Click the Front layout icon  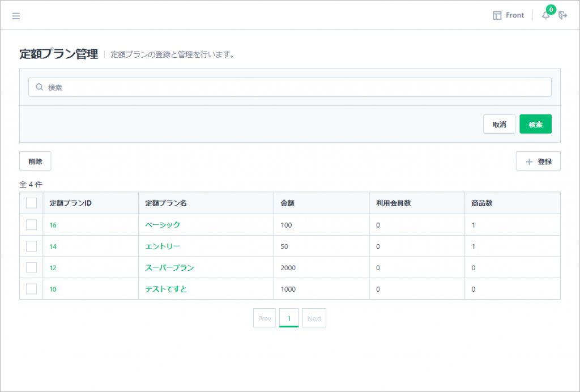click(497, 16)
